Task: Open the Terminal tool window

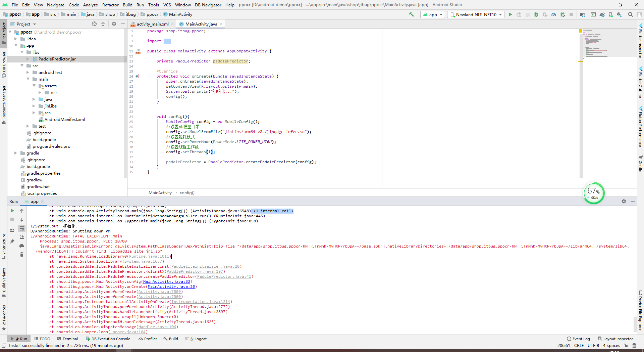Action: [x=67, y=339]
